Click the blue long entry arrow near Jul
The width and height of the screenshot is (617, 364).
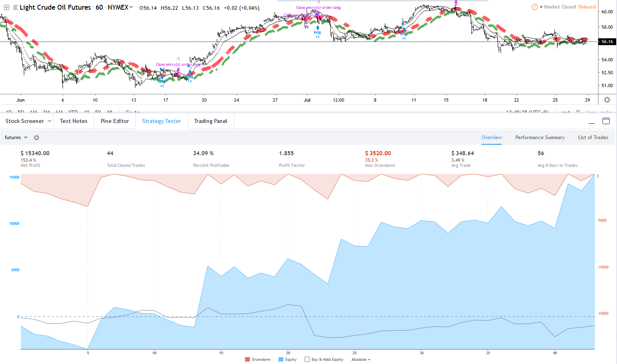(x=318, y=28)
